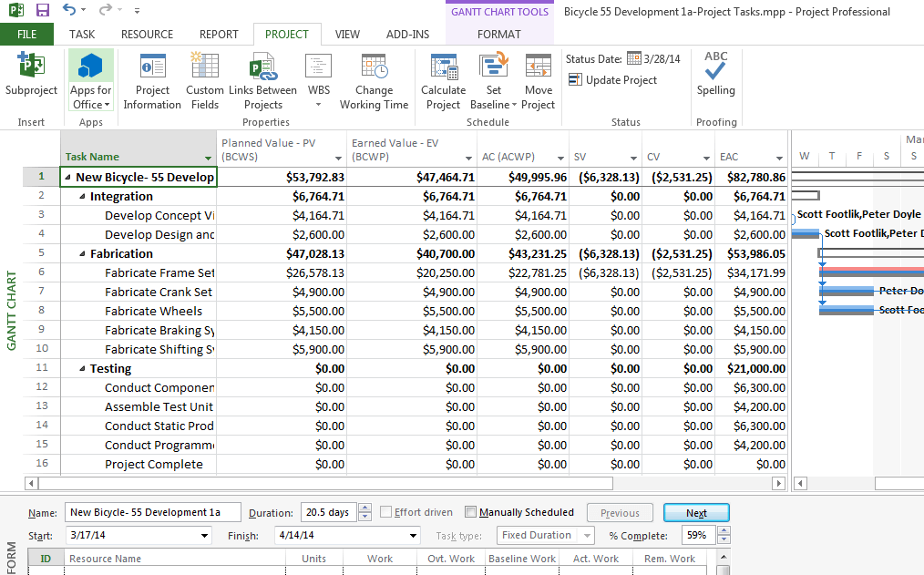Increase % Complete with the up spinner
924x575 pixels.
[724, 531]
